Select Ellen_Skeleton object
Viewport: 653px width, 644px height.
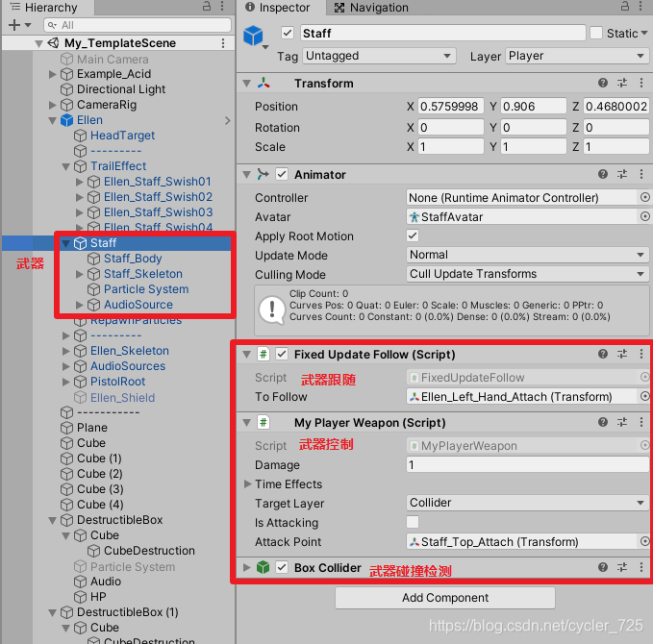click(130, 351)
